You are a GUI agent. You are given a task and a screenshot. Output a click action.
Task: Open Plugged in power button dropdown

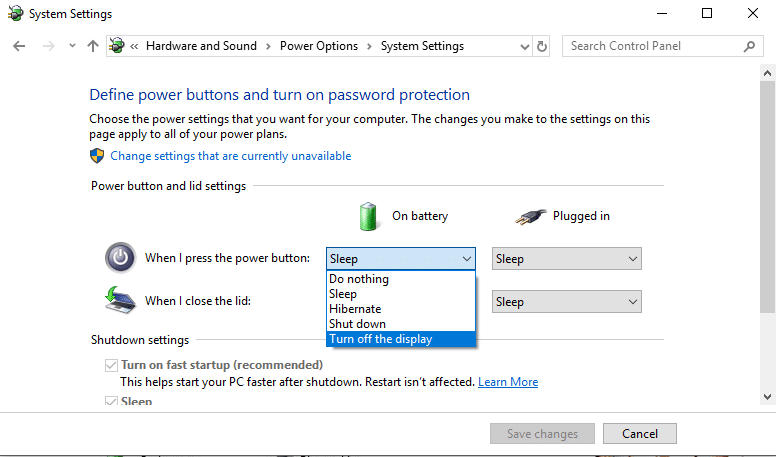[x=566, y=259]
